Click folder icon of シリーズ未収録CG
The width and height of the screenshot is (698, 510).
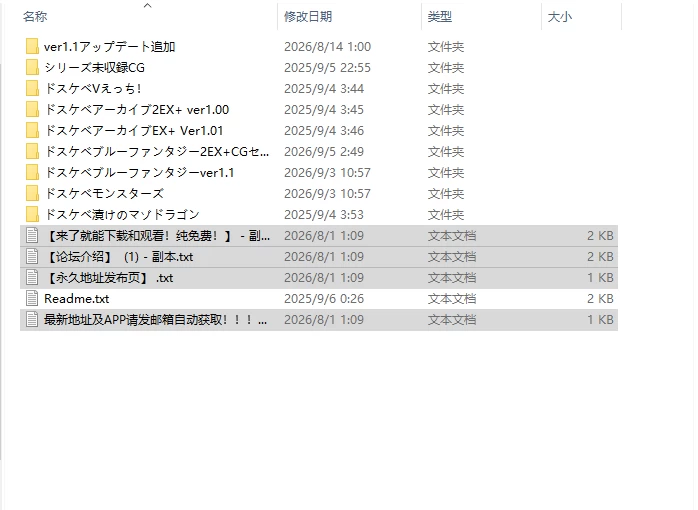click(32, 67)
